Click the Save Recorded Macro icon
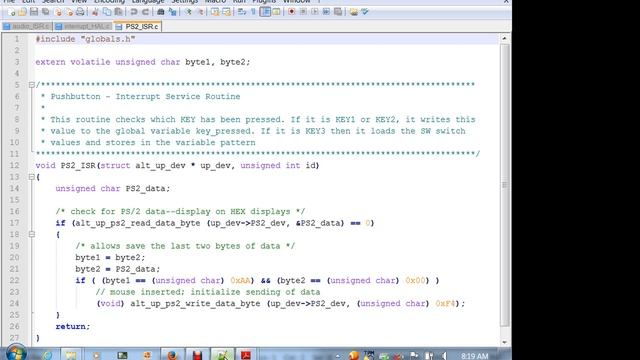The width and height of the screenshot is (640, 360). (x=338, y=12)
